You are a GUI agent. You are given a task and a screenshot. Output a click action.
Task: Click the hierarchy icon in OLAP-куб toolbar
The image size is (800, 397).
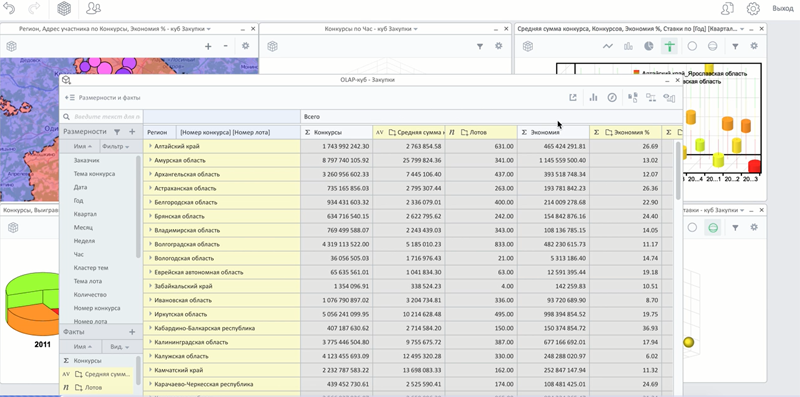(651, 97)
